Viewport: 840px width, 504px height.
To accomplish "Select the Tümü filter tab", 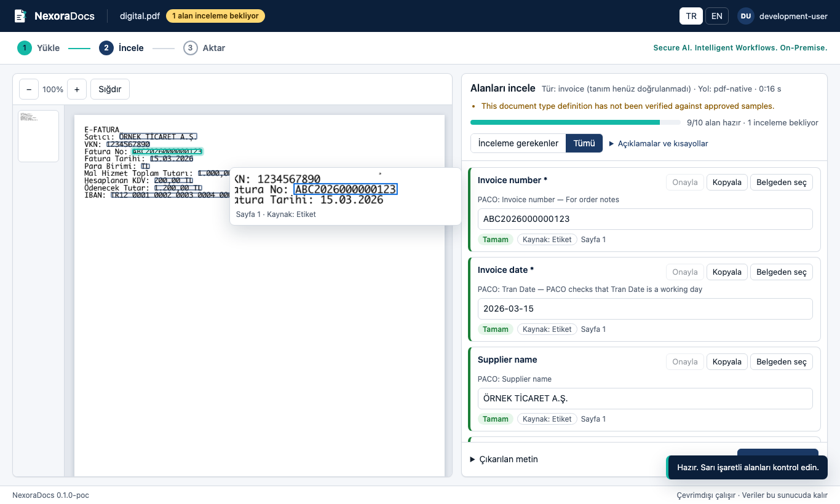I will [x=584, y=143].
